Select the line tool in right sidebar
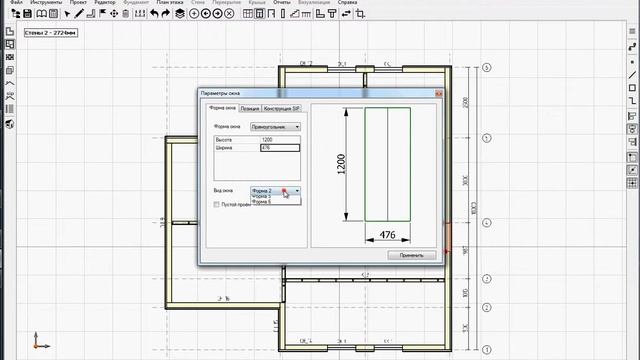This screenshot has height=360, width=640. pyautogui.click(x=632, y=75)
